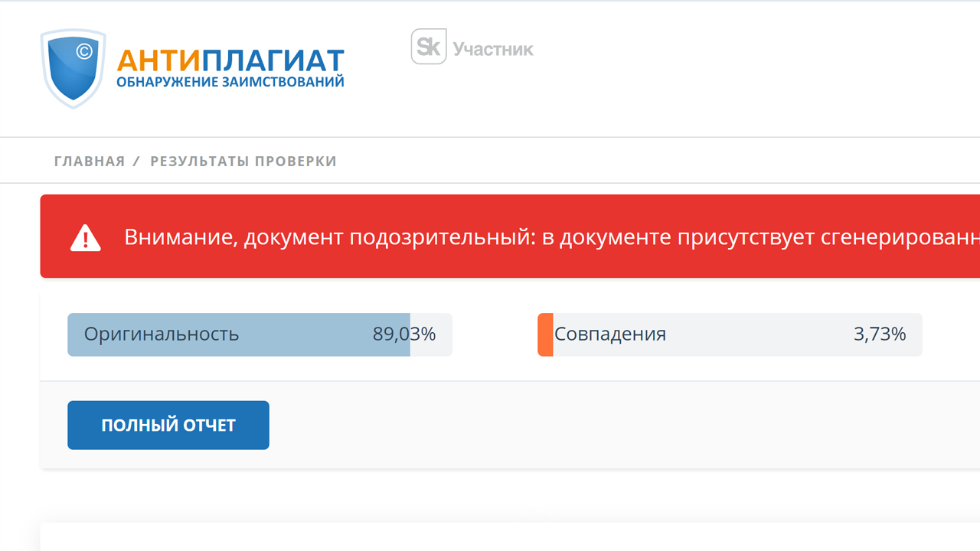Open the ПОЛНЫЙ ОТЧЕТ full report
The width and height of the screenshot is (980, 551).
pos(168,425)
